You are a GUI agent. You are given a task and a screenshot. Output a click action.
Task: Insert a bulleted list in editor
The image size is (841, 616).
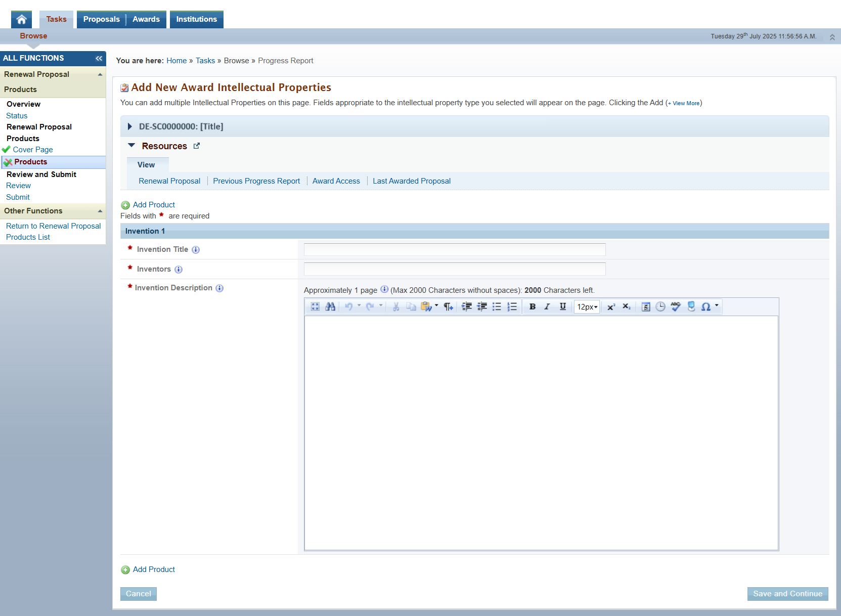tap(497, 306)
